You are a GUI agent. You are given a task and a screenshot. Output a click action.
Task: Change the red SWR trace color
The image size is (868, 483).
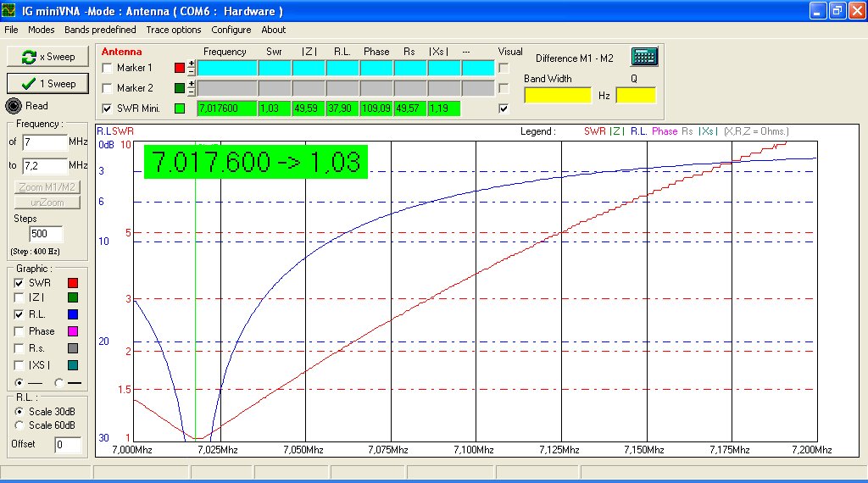coord(73,283)
